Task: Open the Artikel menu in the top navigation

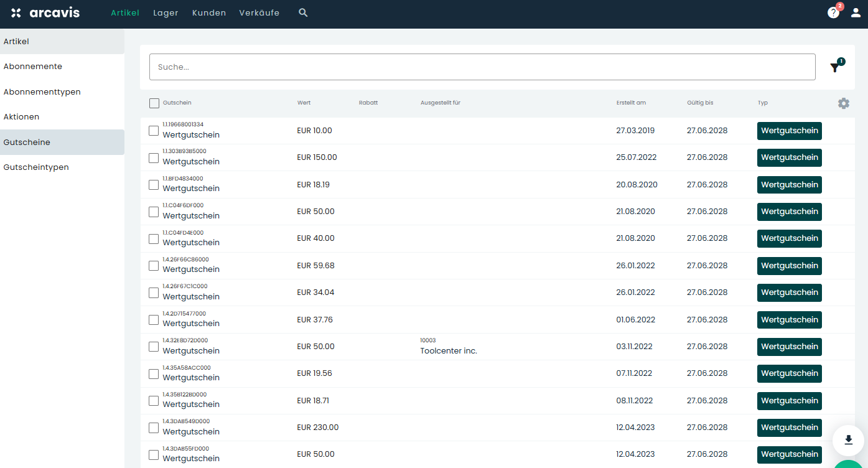Action: point(125,12)
